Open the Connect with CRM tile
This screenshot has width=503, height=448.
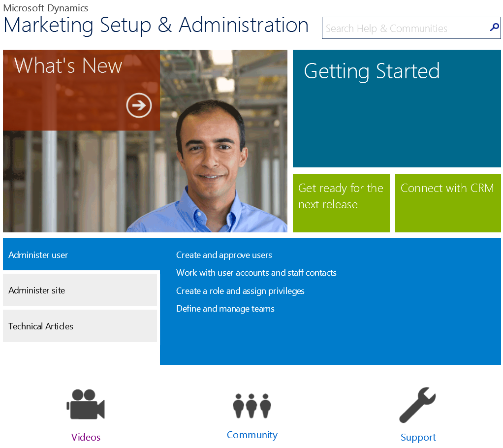[448, 202]
